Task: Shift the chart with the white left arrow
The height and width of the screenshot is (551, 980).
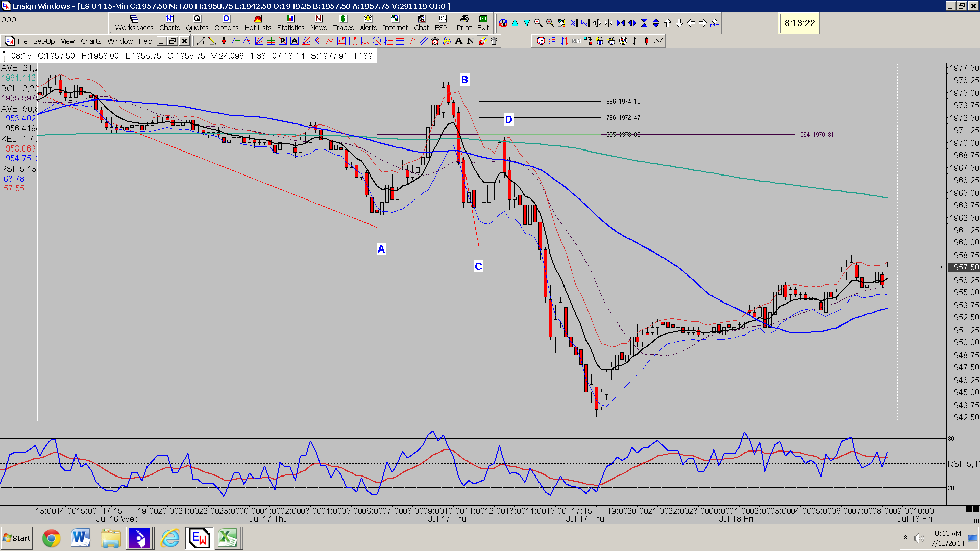Action: pyautogui.click(x=691, y=23)
